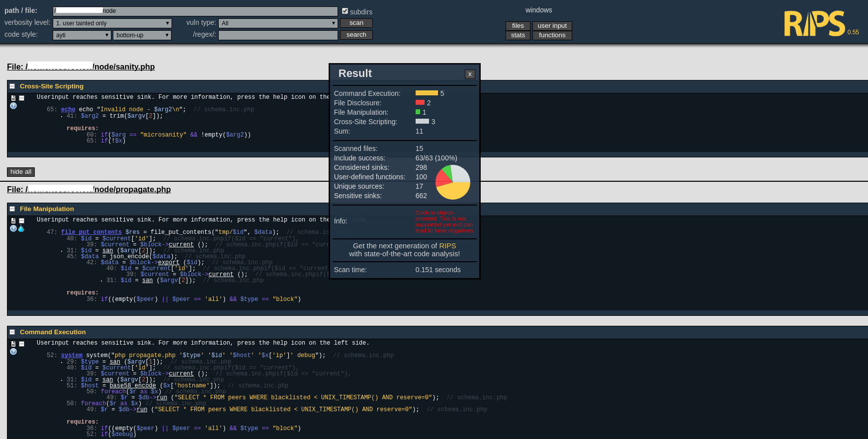Open the bottom-up dropdown
Image resolution: width=868 pixels, height=439 pixels.
coord(143,35)
